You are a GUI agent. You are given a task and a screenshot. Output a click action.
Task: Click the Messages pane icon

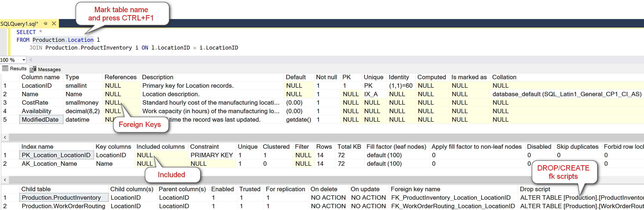(33, 69)
